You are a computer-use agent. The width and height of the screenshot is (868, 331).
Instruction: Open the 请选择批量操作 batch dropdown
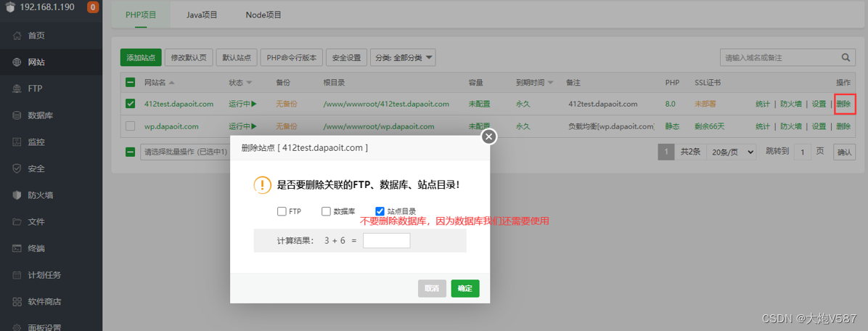pyautogui.click(x=185, y=152)
